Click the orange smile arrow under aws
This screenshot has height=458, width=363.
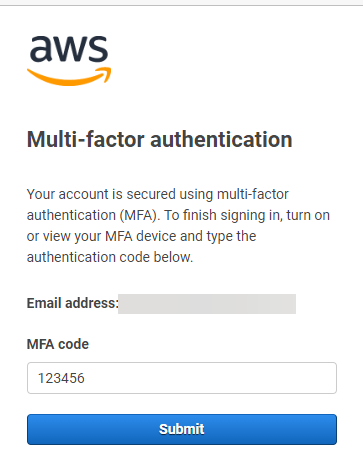point(69,76)
